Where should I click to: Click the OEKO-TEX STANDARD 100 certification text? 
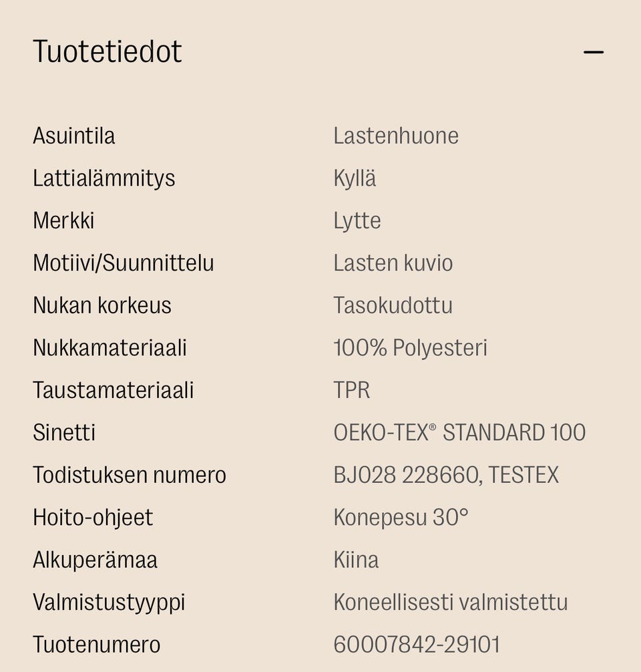point(459,432)
